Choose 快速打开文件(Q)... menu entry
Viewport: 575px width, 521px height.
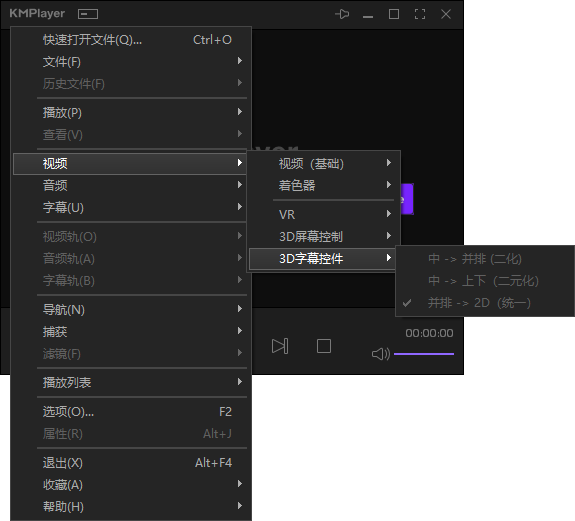coord(132,40)
